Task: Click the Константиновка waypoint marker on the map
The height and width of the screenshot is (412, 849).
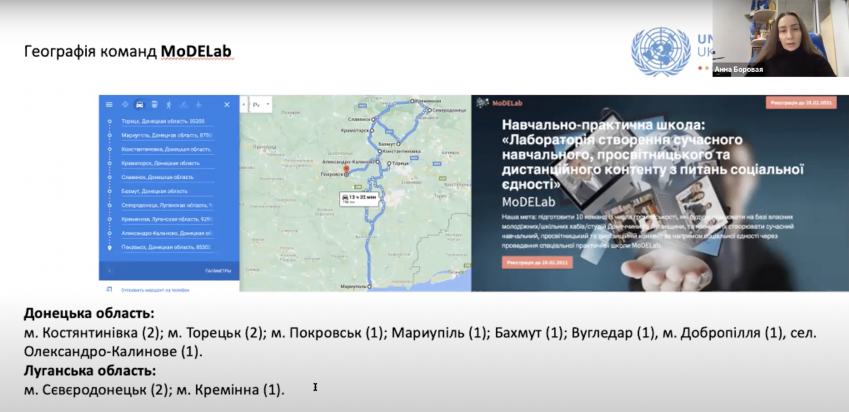Action: point(378,152)
